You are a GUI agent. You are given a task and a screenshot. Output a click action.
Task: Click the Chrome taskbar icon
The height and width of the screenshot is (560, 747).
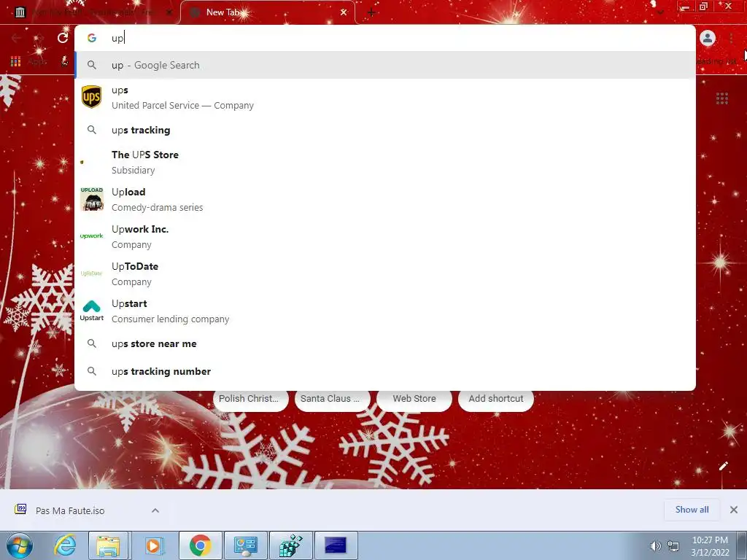pos(200,545)
